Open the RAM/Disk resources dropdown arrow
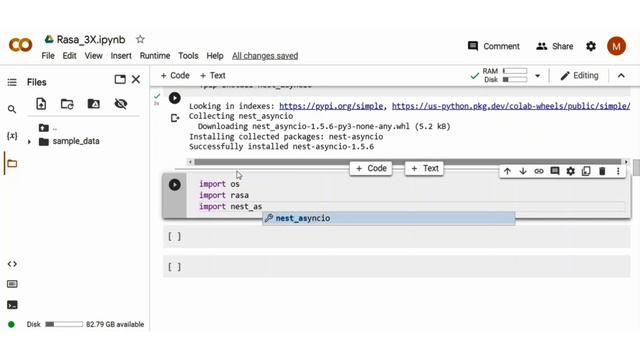The width and height of the screenshot is (640, 360). coord(538,76)
